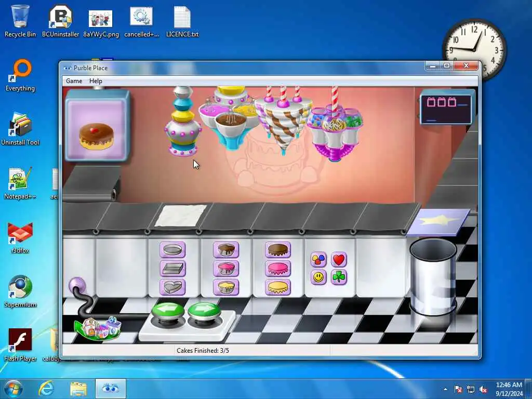Add the colored candy drops decoration
This screenshot has height=399, width=532.
pos(318,260)
